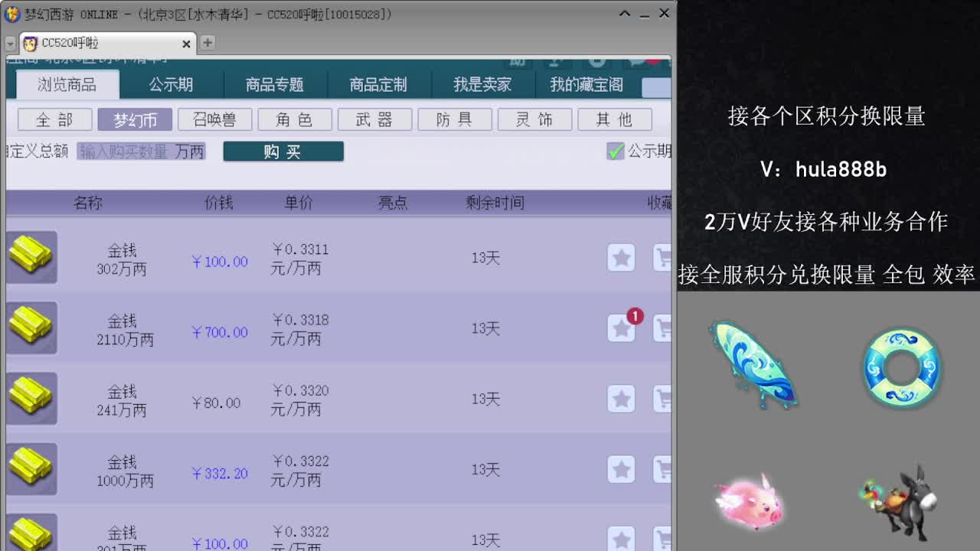
Task: Filter by 灵饰 category
Action: pyautogui.click(x=534, y=119)
